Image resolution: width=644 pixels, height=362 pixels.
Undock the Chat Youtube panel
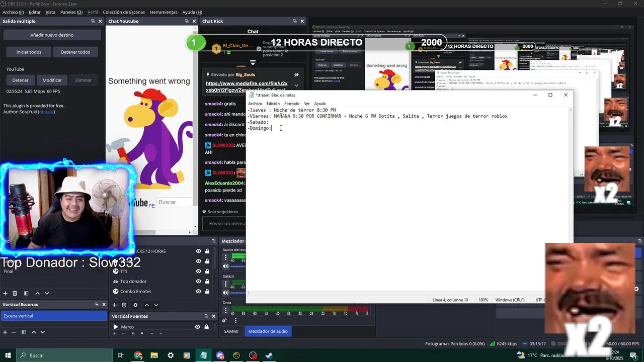point(187,21)
